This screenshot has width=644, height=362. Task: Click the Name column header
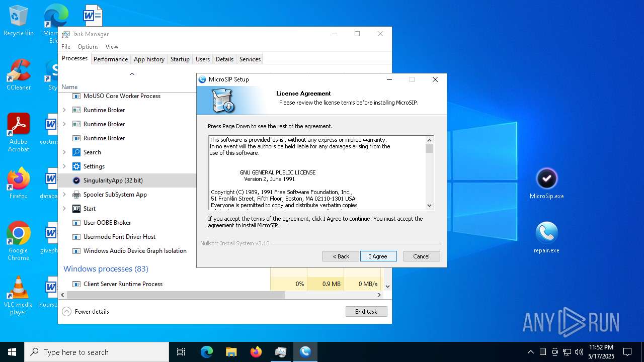[x=69, y=87]
